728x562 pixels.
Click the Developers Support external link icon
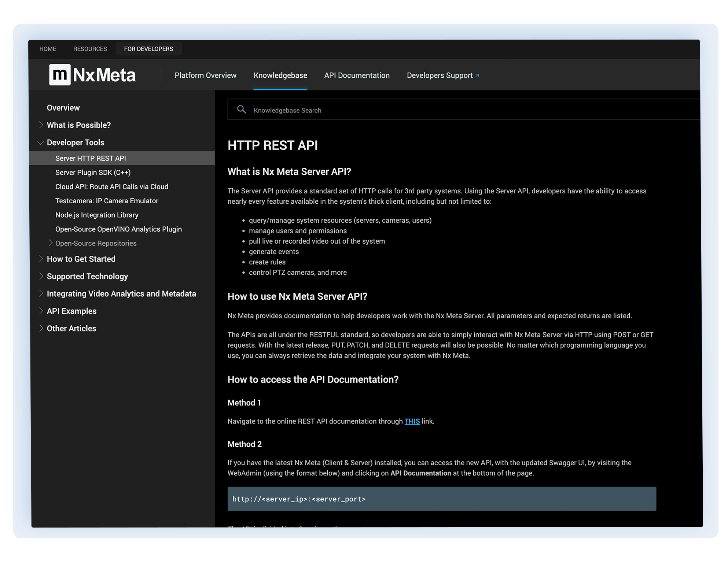(x=477, y=75)
